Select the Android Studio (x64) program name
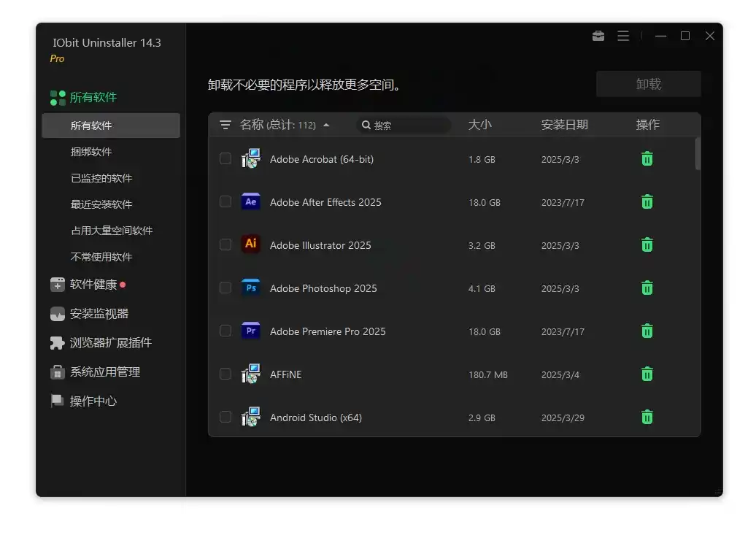 [316, 417]
